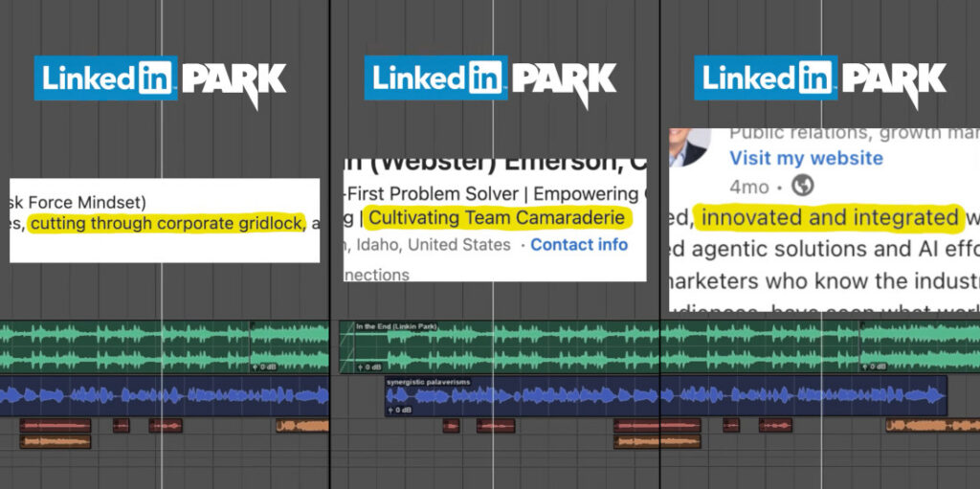Follow the 'Visit my website' link
The width and height of the screenshot is (980, 489).
[x=806, y=158]
